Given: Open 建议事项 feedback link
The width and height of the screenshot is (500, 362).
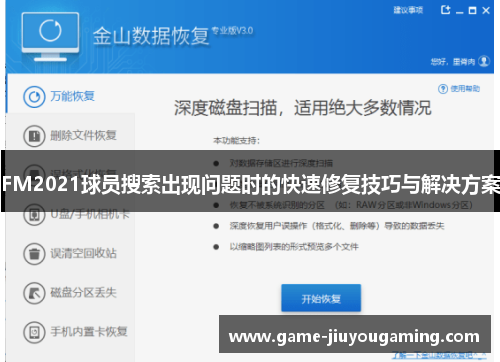Looking at the screenshot, I should [x=408, y=10].
